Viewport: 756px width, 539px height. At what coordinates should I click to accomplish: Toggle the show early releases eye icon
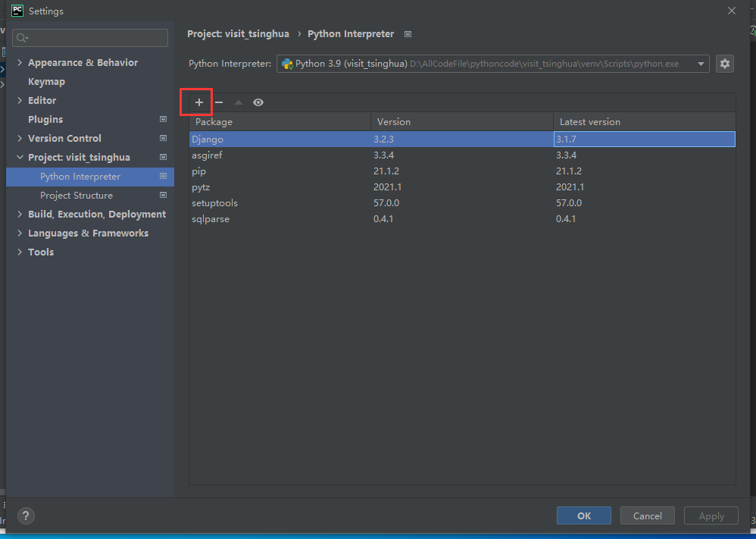[258, 102]
